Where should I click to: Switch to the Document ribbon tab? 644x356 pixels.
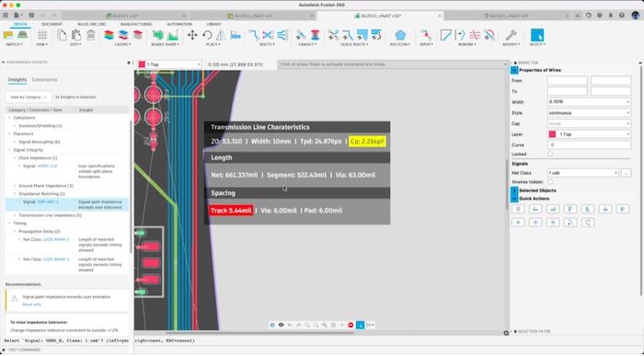tap(52, 24)
